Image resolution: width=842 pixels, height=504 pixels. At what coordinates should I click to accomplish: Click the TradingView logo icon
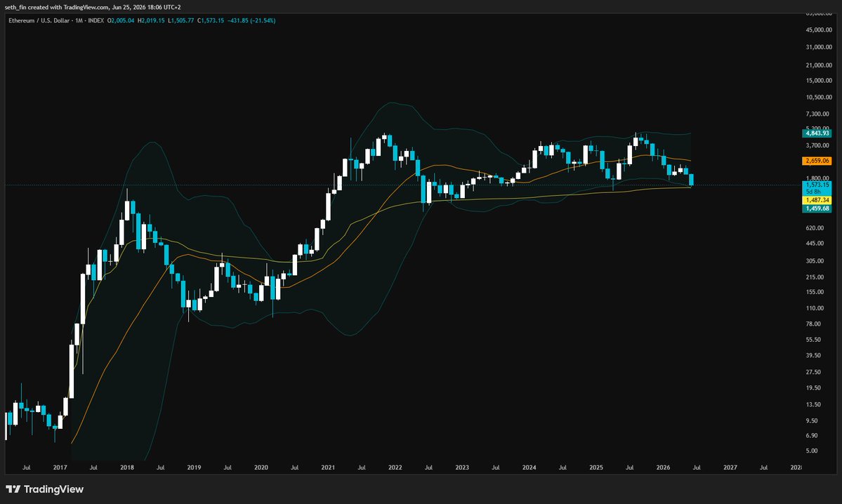(x=13, y=489)
